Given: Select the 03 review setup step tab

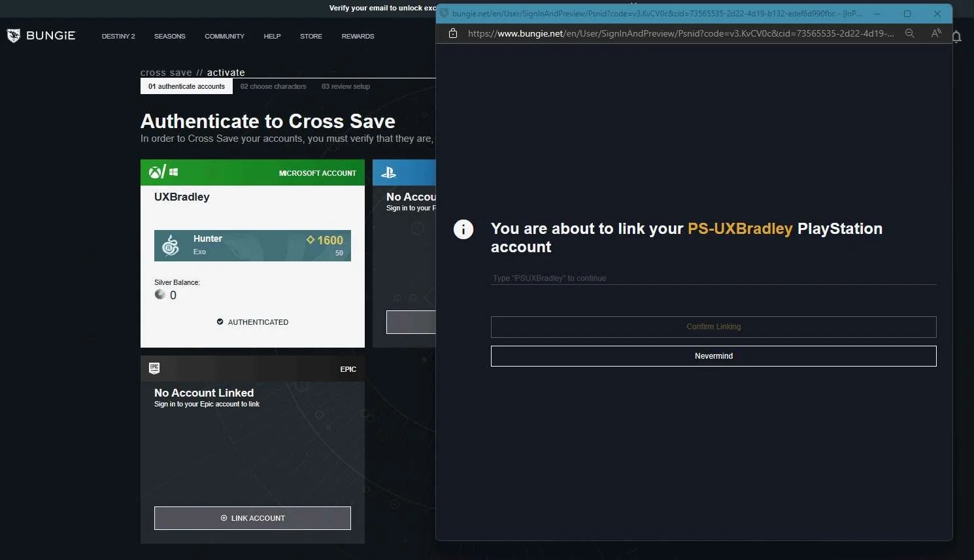Looking at the screenshot, I should (346, 86).
